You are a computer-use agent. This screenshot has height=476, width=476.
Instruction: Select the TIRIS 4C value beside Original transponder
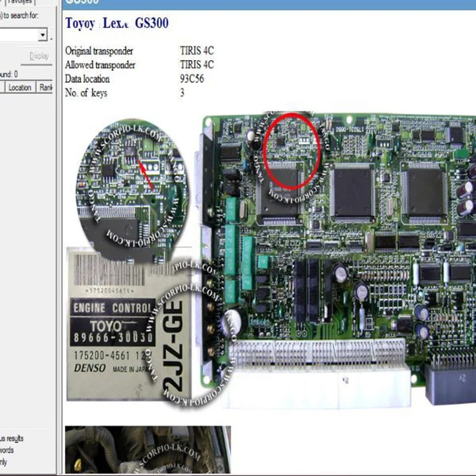197,50
